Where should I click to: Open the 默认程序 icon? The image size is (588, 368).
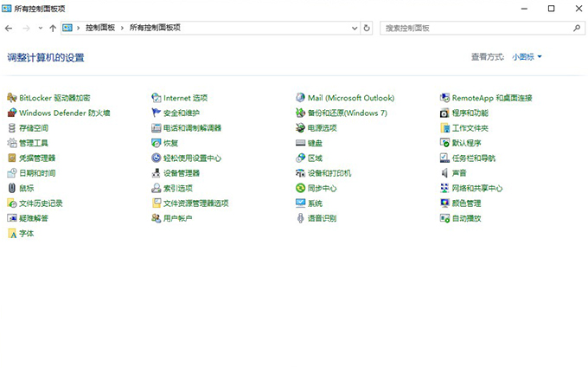(x=444, y=143)
